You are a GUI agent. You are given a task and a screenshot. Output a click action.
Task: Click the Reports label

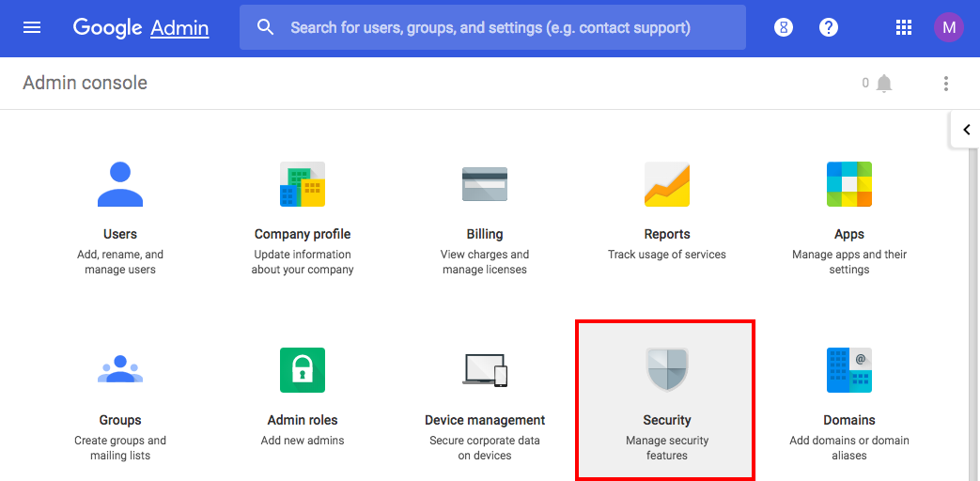click(x=667, y=234)
